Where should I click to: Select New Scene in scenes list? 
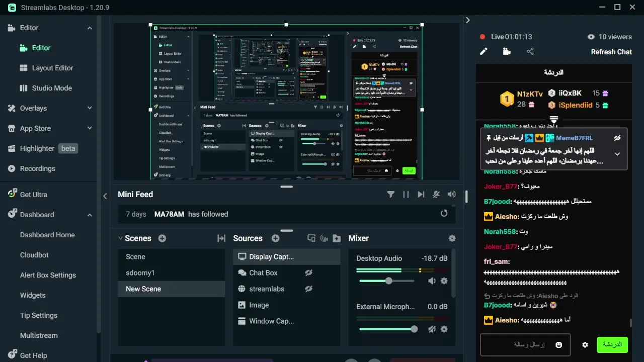click(x=172, y=289)
